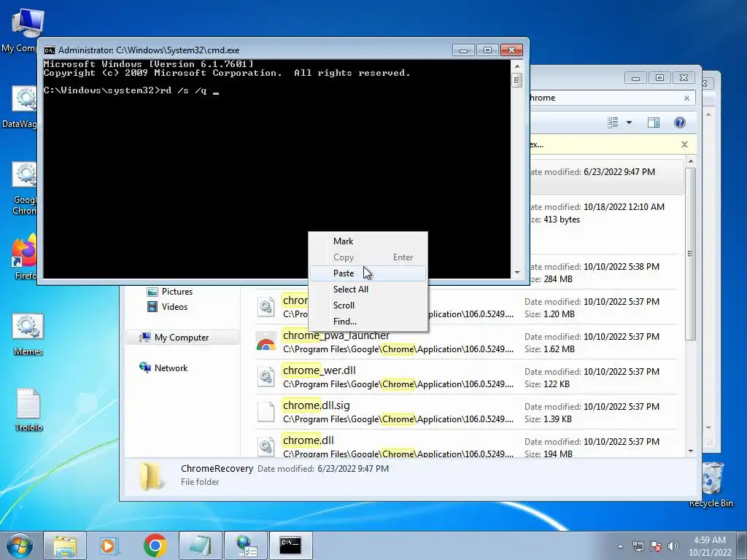Select the chrome.dll.sig search result
The image size is (747, 560).
(x=465, y=412)
